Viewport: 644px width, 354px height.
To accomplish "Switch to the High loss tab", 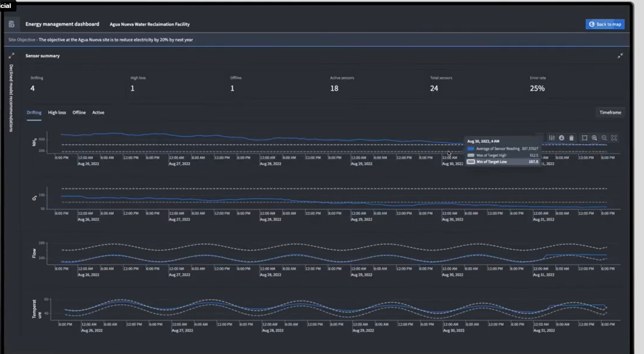I will (x=57, y=112).
